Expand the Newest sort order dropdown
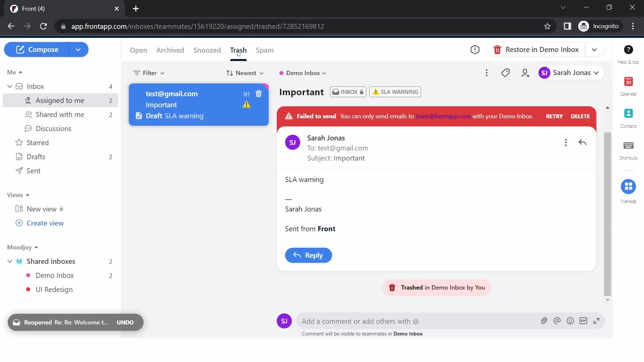 coord(245,73)
